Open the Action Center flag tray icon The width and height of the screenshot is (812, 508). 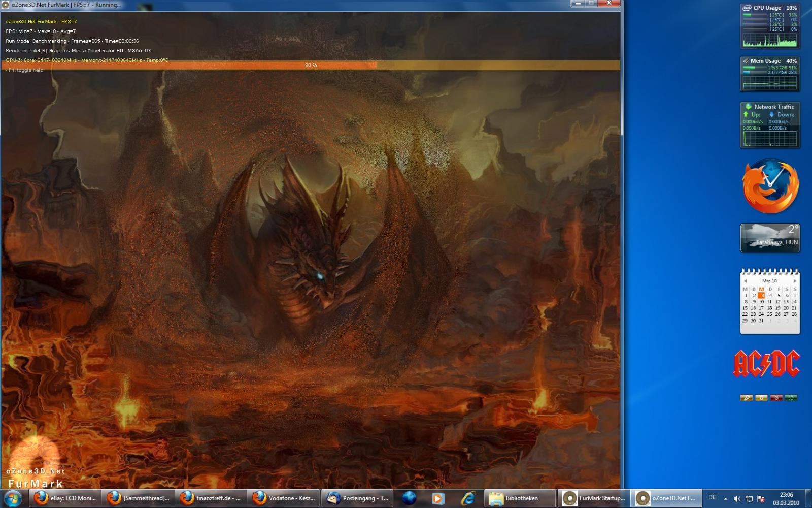coord(761,499)
